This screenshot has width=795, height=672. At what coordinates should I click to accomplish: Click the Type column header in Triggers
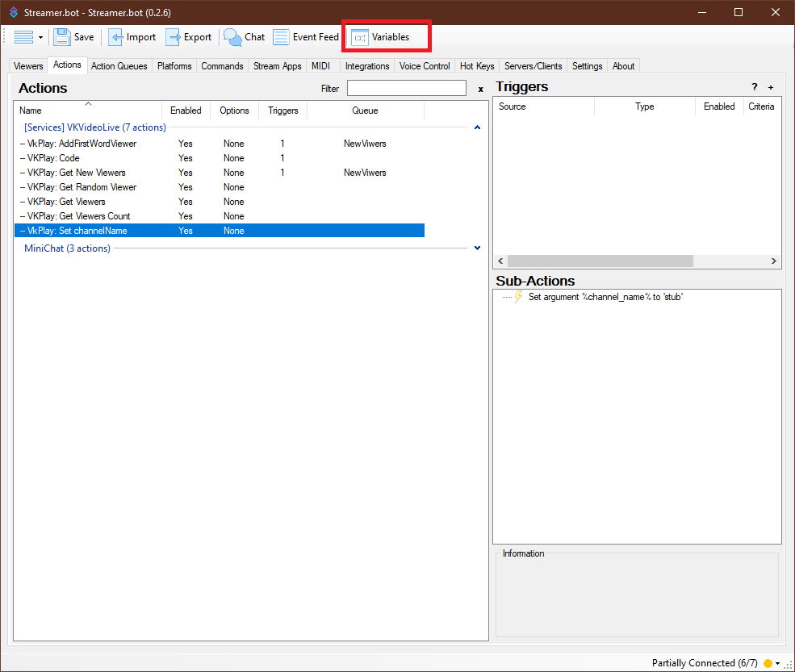click(x=644, y=106)
